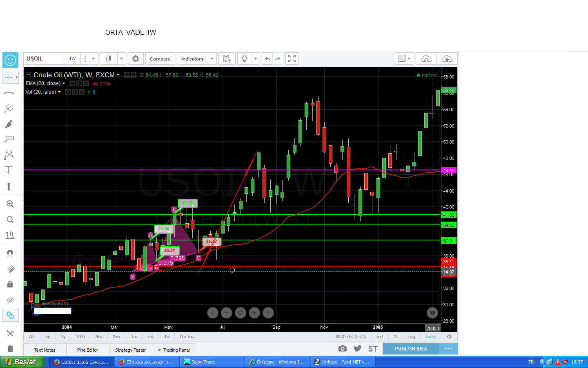Toggle visibility eye of Crude Oil series
Screen dimensions: 588x368
(127, 75)
